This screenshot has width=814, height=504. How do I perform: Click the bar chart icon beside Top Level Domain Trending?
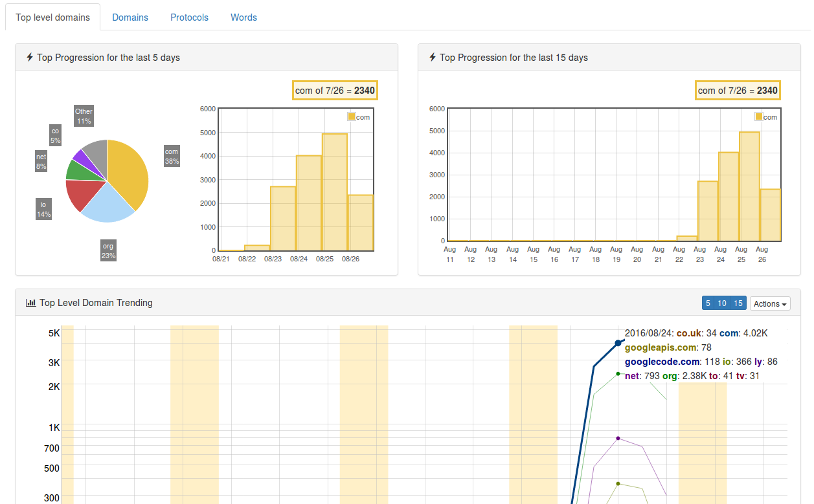click(30, 303)
